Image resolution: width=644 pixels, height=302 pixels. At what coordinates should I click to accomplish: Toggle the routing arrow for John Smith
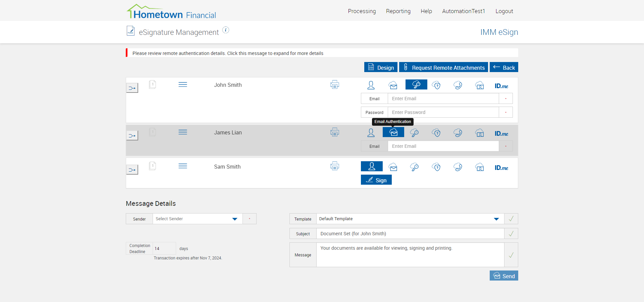point(132,88)
